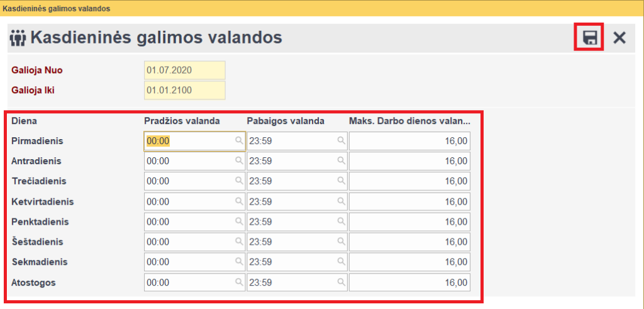Open lookup for Atostogos start hour
Image resolution: width=644 pixels, height=309 pixels.
(x=239, y=283)
